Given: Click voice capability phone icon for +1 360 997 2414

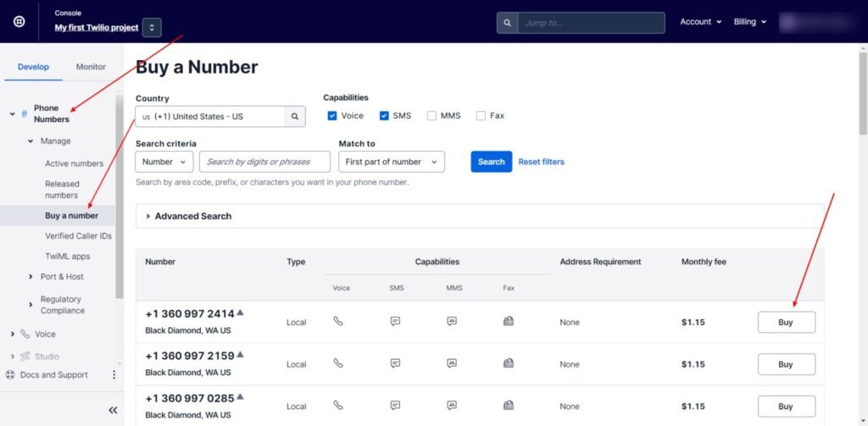Looking at the screenshot, I should click(339, 322).
